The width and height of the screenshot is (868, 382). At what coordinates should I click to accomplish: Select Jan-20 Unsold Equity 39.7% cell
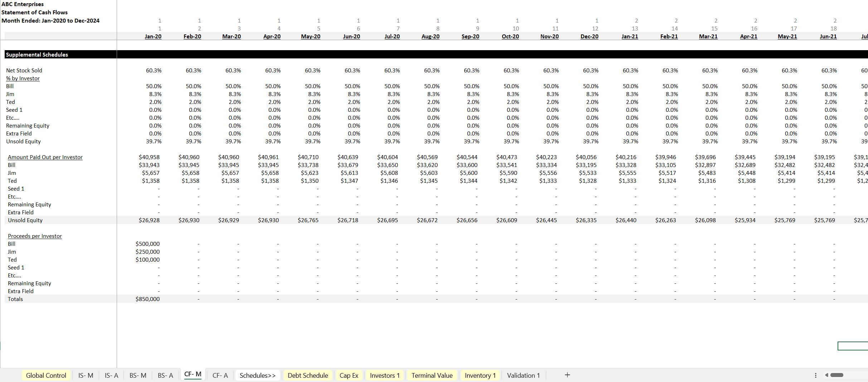coord(154,142)
